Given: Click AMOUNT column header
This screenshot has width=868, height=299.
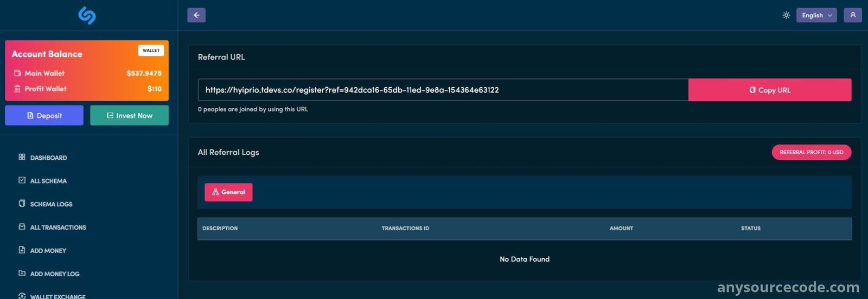Looking at the screenshot, I should [x=621, y=229].
